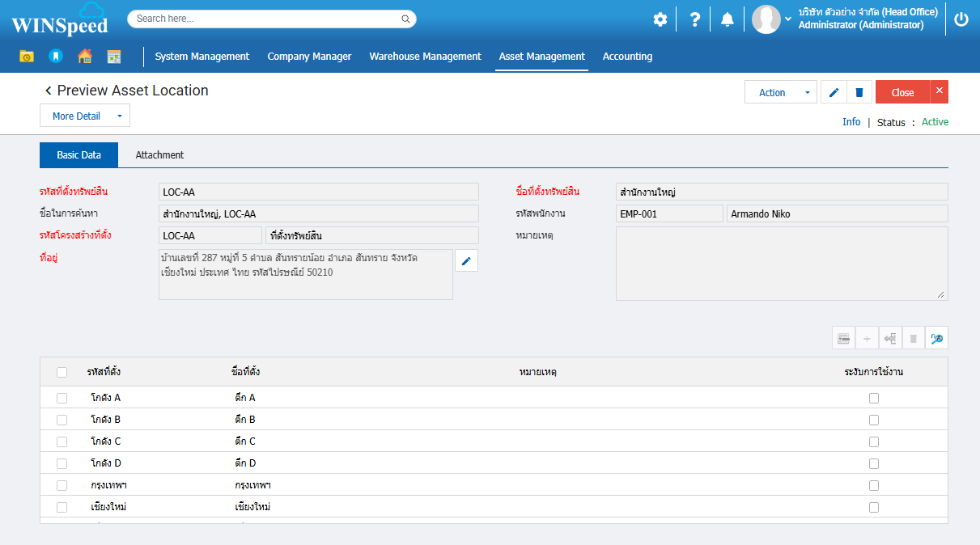Open the Warehouse Management menu
Screen dimensions: 980x545
click(425, 57)
